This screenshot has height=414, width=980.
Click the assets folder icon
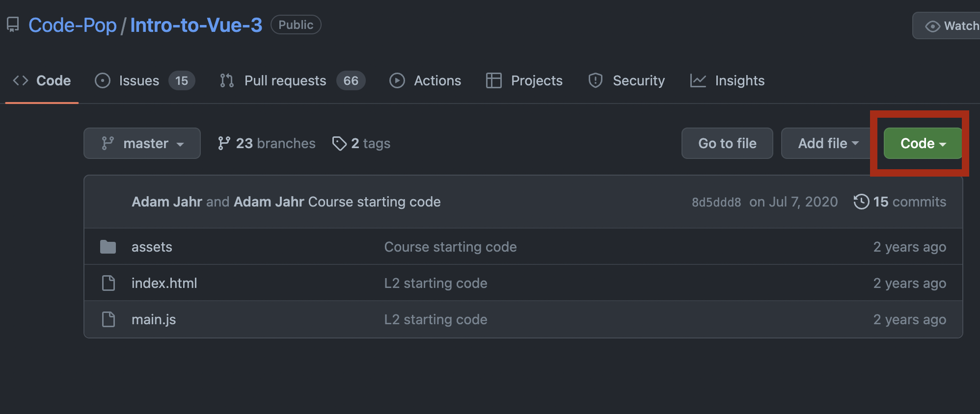(108, 247)
